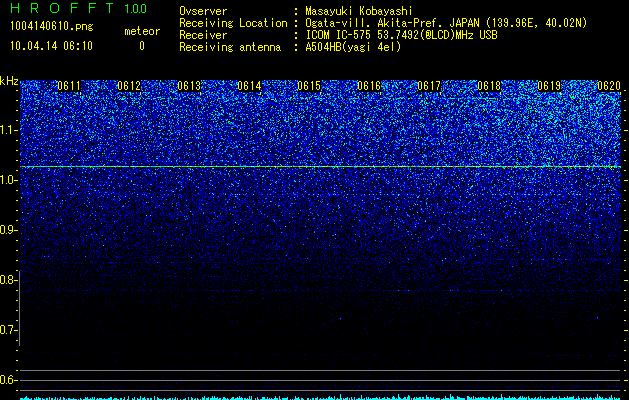The image size is (629, 400).
Task: Click the 0.7 kHz axis label
Action: pyautogui.click(x=7, y=330)
